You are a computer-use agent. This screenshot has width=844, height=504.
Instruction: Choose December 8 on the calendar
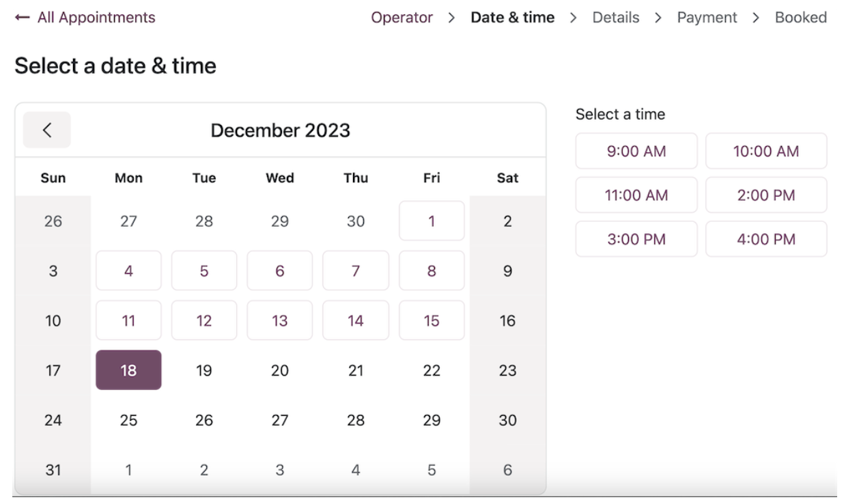(432, 270)
